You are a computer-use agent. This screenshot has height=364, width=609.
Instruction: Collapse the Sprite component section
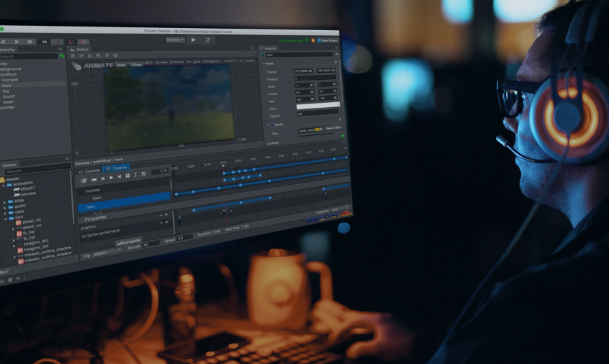click(x=268, y=125)
